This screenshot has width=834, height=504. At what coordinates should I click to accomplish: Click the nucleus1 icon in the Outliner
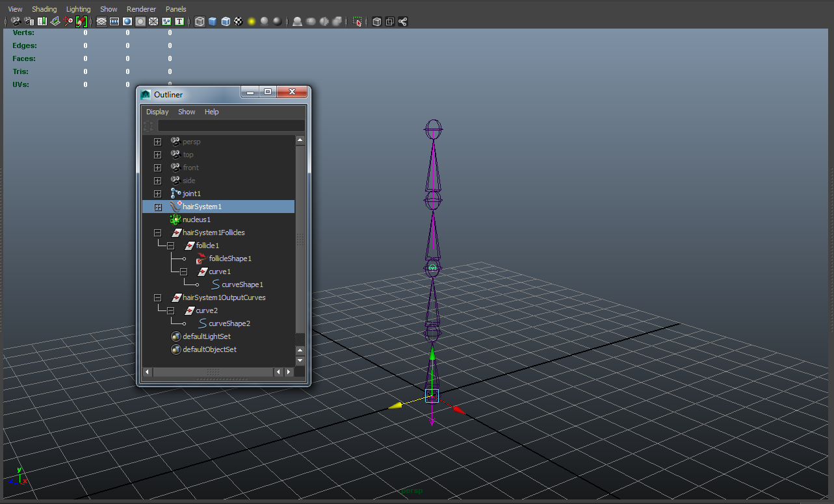coord(175,220)
